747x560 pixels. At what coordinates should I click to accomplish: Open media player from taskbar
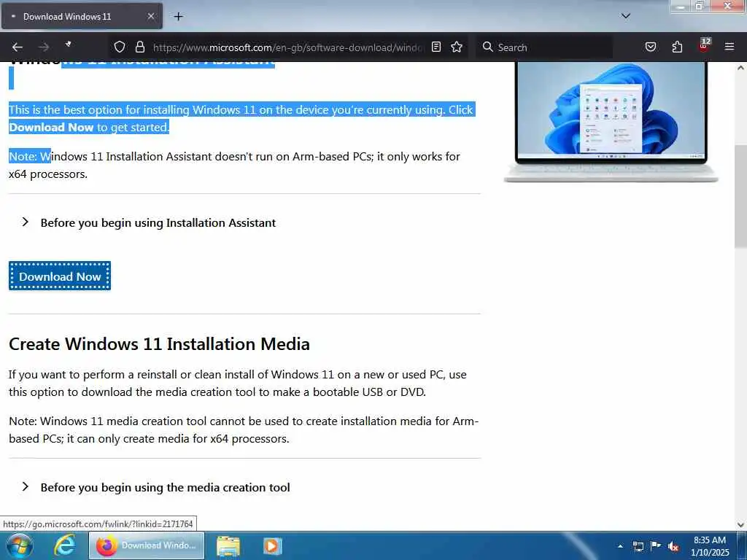coord(273,545)
